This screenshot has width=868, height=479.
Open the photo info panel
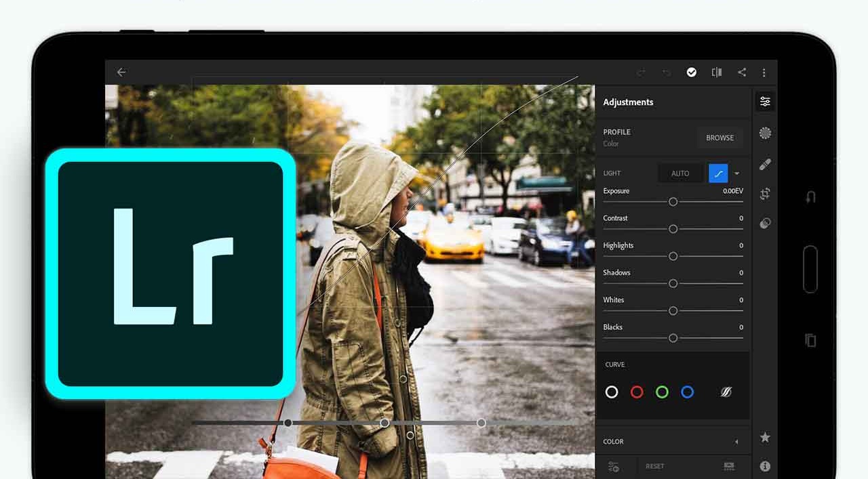[x=765, y=466]
